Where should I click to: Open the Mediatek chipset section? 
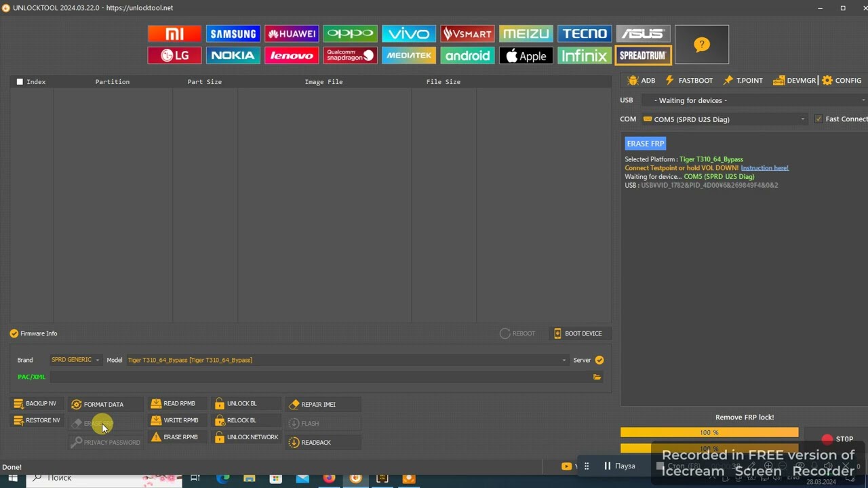[x=408, y=56]
